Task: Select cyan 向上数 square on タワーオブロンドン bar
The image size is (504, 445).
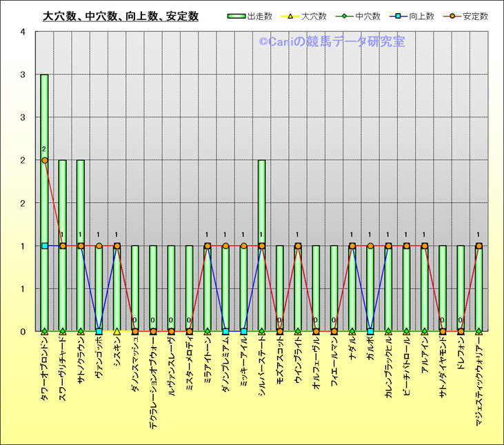Action: coord(45,246)
